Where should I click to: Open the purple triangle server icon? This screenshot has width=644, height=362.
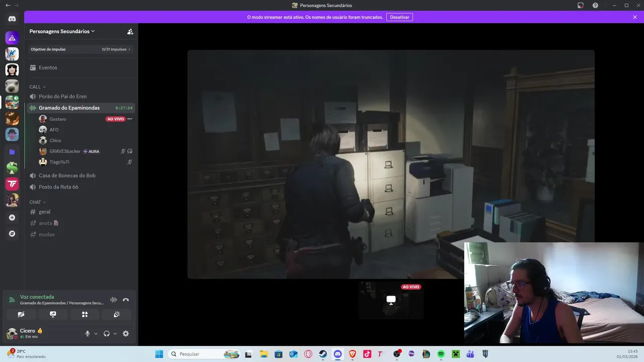[12, 38]
